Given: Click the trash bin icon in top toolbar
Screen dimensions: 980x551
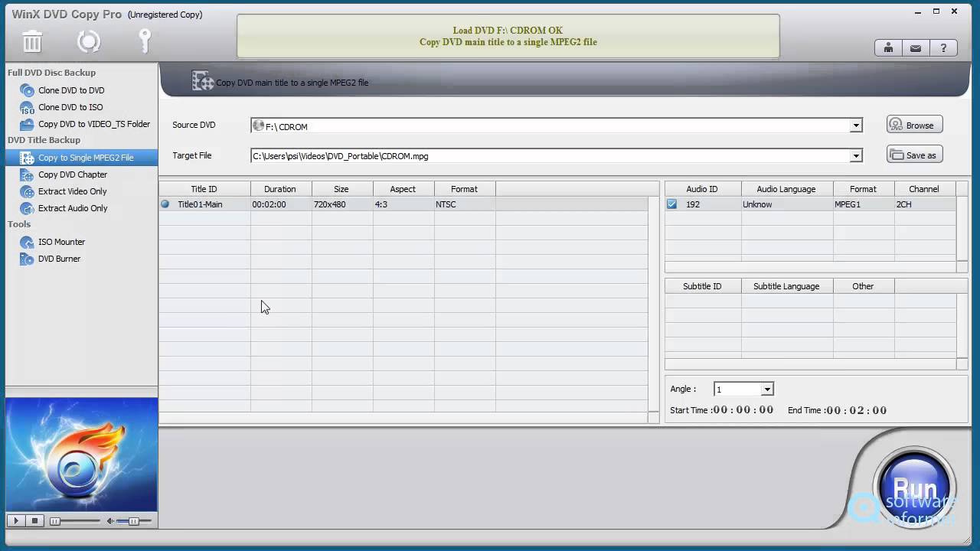Looking at the screenshot, I should pos(32,41).
